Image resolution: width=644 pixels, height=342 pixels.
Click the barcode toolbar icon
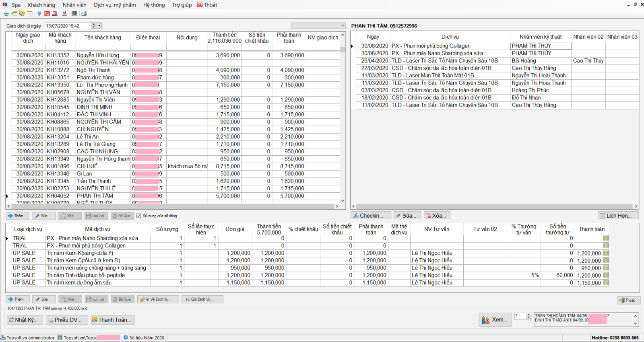point(74,14)
